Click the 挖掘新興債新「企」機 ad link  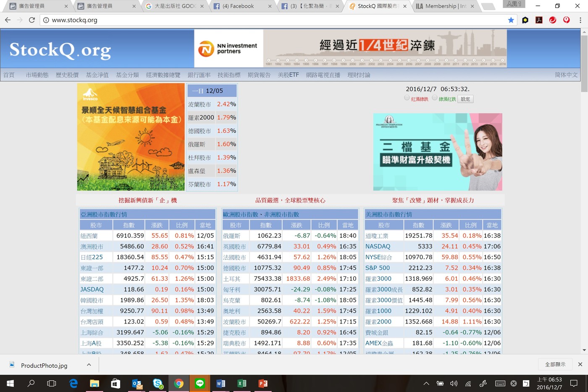point(147,200)
